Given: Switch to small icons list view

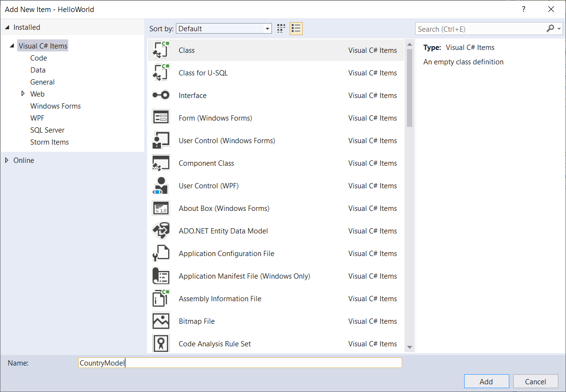Looking at the screenshot, I should coord(296,28).
